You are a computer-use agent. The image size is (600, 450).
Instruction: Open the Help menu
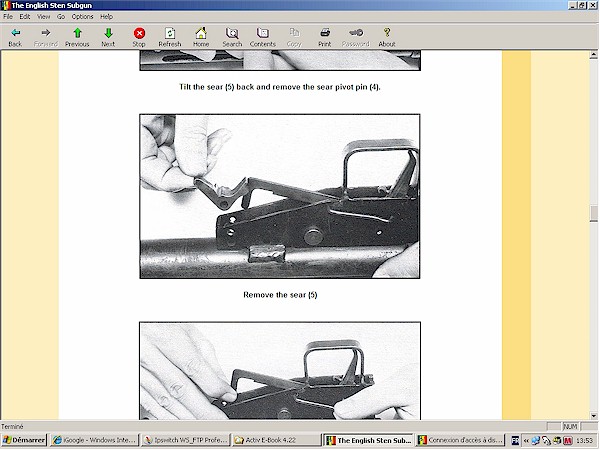[106, 16]
